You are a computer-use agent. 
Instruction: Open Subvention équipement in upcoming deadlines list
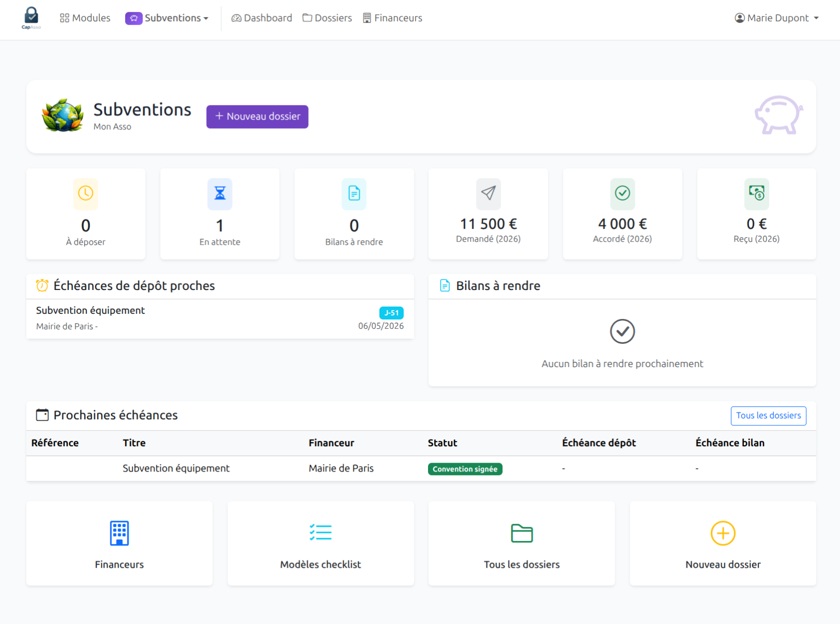(90, 311)
